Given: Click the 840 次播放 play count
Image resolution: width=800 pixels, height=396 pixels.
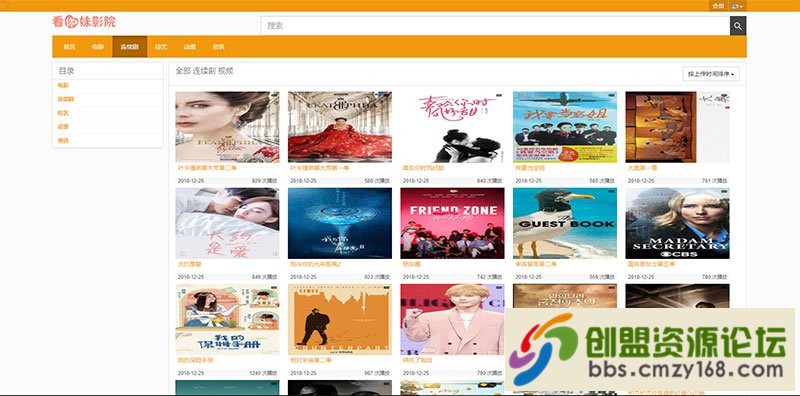Looking at the screenshot, I should pyautogui.click(x=489, y=181).
